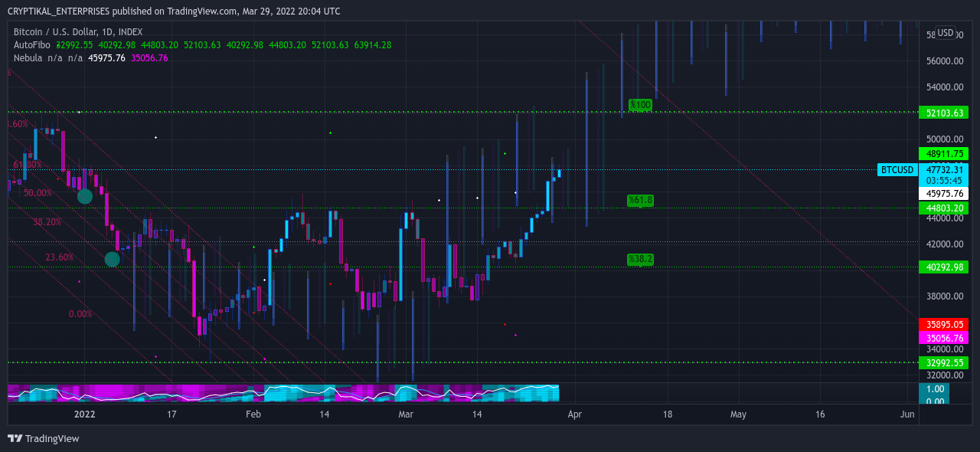Click the 50.00% fib channel label
980x452 pixels.
pos(38,193)
